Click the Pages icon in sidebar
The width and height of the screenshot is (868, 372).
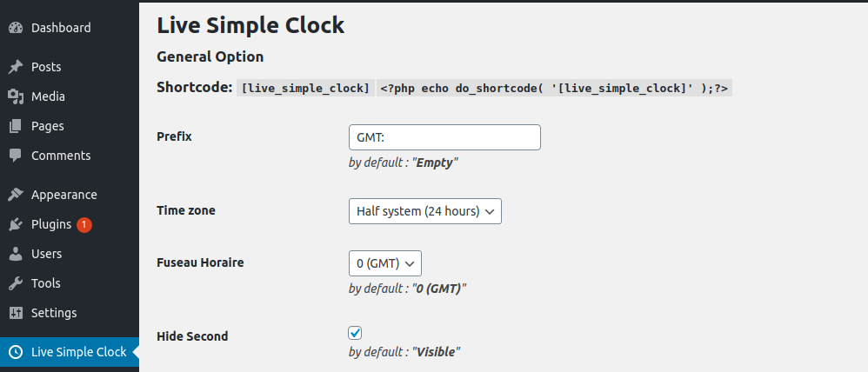coord(16,126)
